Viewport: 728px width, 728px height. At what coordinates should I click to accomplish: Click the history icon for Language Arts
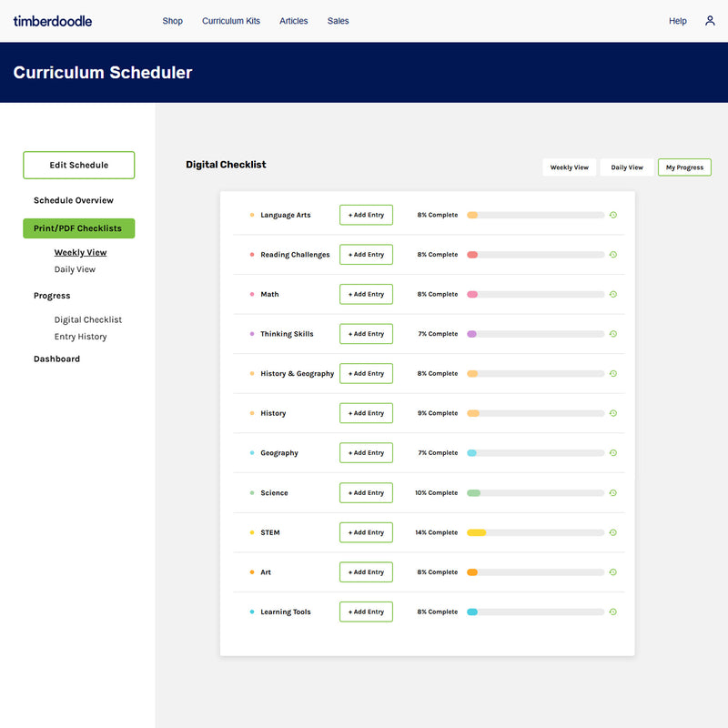tap(613, 215)
